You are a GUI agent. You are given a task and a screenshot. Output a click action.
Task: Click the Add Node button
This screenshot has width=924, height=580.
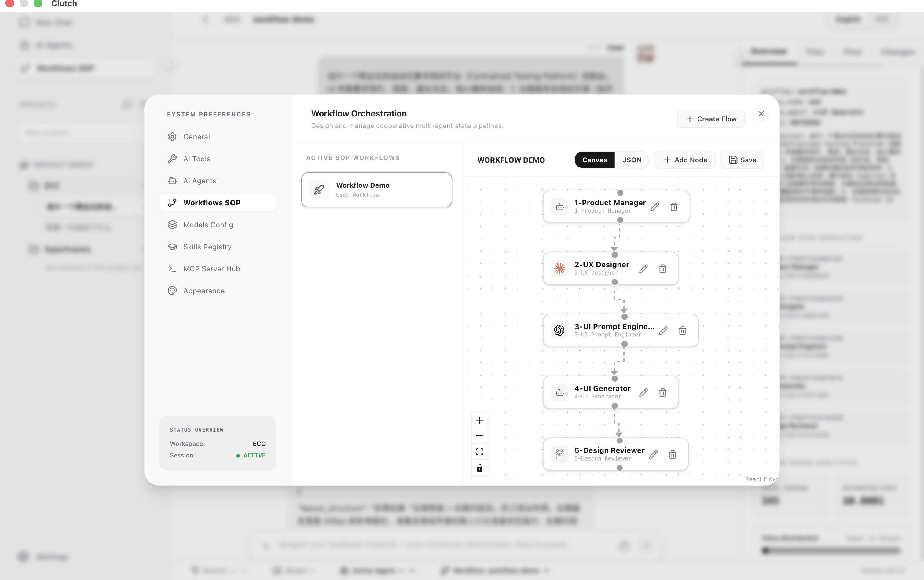coord(685,160)
